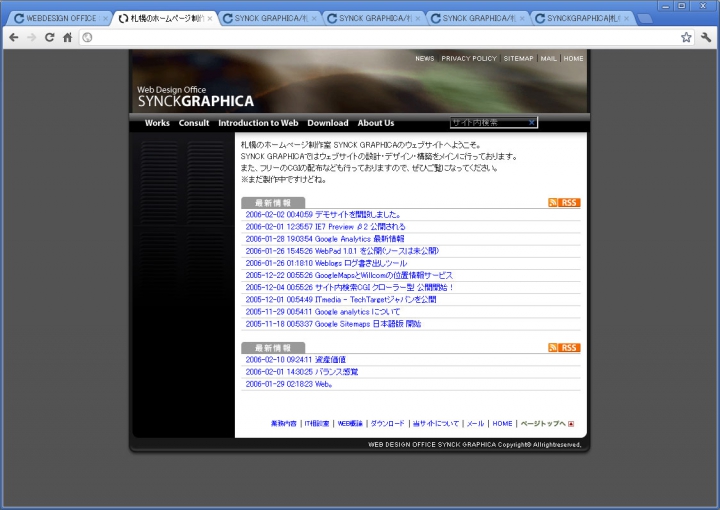Open a new tab with the new-tab button
The image size is (720, 510).
(x=646, y=18)
